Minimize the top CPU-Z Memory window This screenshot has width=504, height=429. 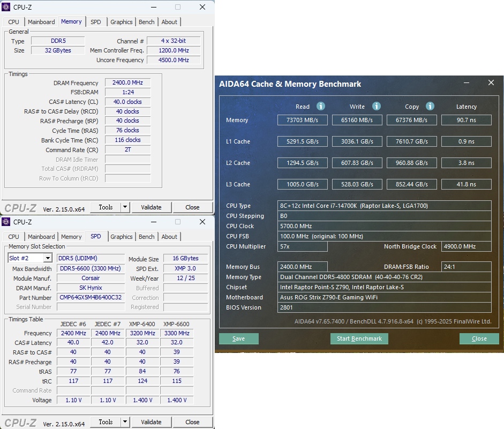(x=154, y=7)
